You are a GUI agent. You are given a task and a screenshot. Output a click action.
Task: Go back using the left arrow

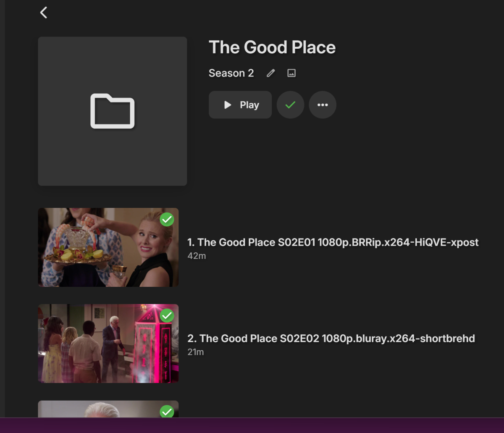pyautogui.click(x=44, y=13)
